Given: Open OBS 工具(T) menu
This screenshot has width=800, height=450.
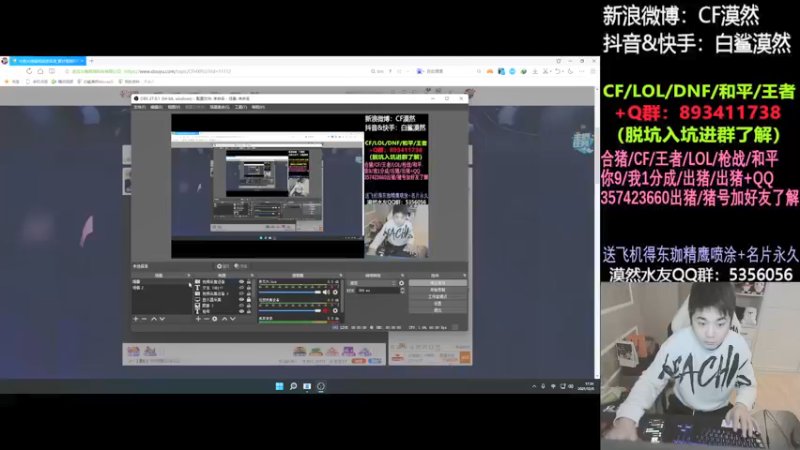Looking at the screenshot, I should tap(241, 107).
